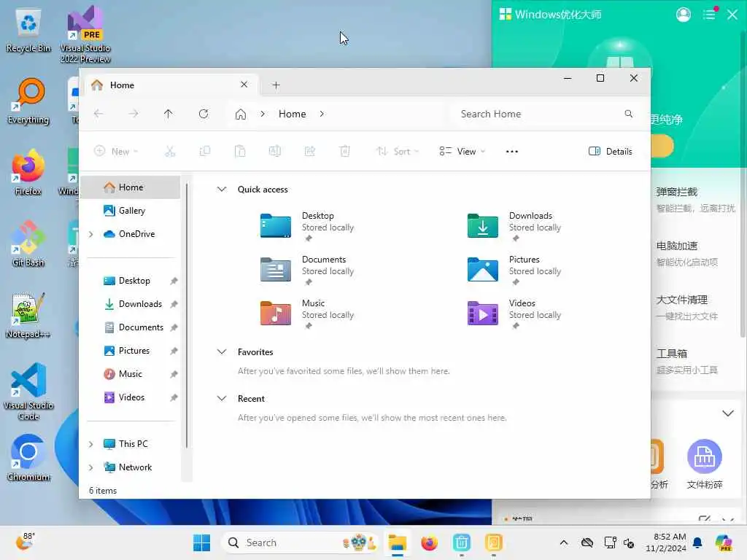Click the taskbar Search box
This screenshot has height=560, width=747.
(x=299, y=542)
